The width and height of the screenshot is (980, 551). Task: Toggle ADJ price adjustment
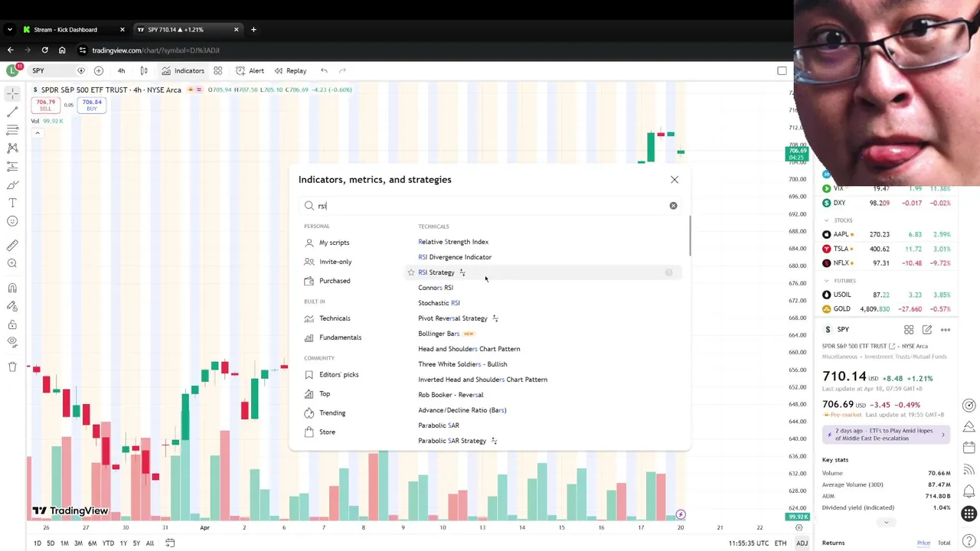802,543
